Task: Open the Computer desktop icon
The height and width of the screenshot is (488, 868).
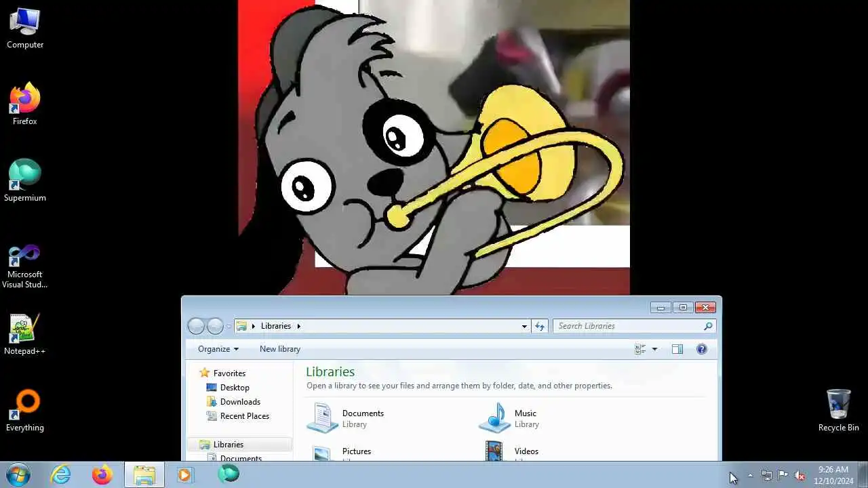Action: point(25,28)
